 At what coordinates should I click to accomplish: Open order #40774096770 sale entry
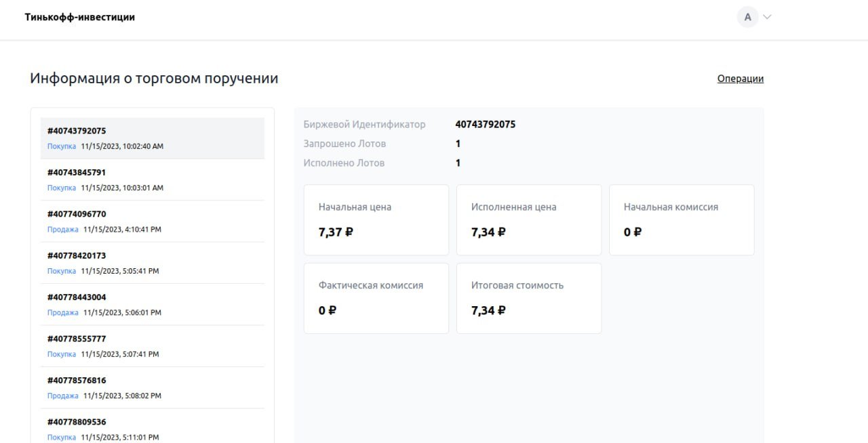pyautogui.click(x=152, y=221)
